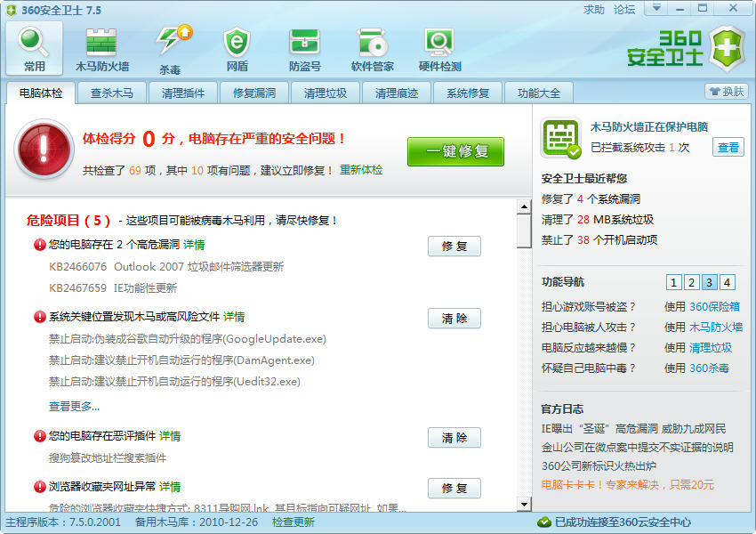The image size is (756, 534).
Task: Click KB2467659 IE功能性更新 entry
Action: pyautogui.click(x=113, y=288)
